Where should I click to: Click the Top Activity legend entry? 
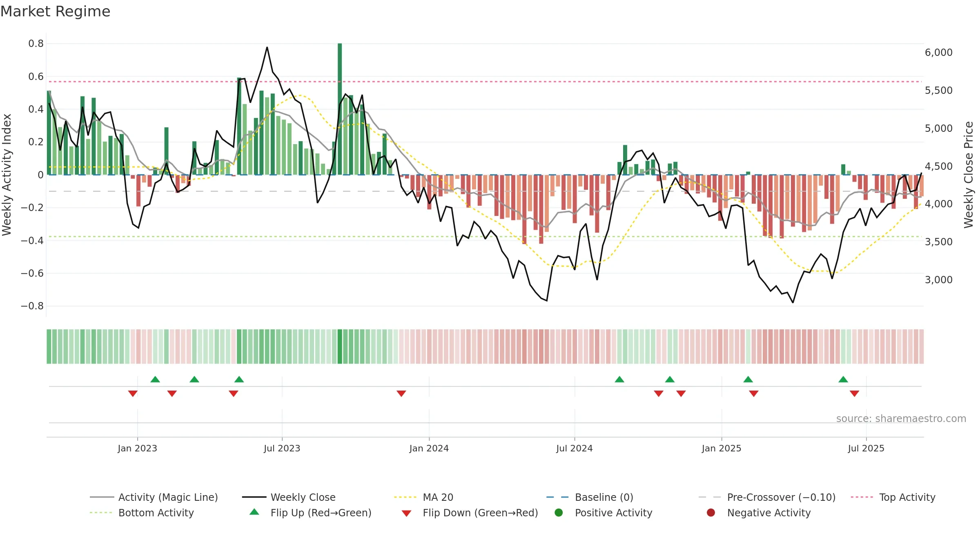(893, 497)
